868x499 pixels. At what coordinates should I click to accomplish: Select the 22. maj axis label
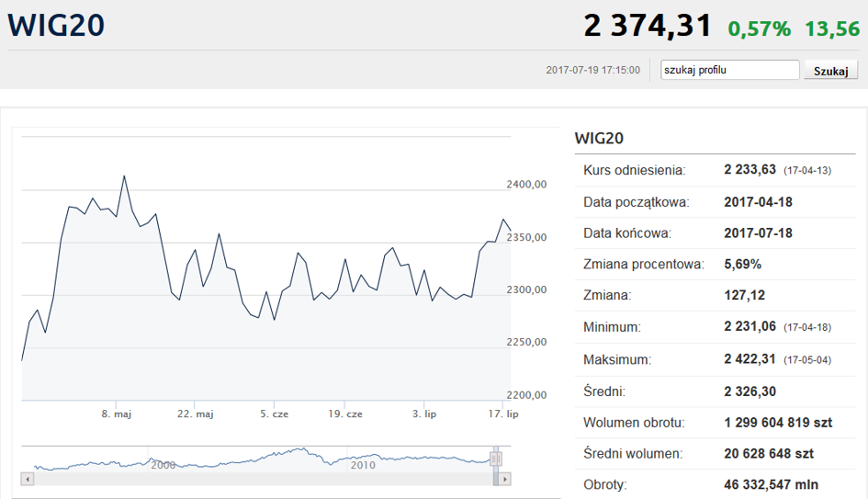point(196,414)
